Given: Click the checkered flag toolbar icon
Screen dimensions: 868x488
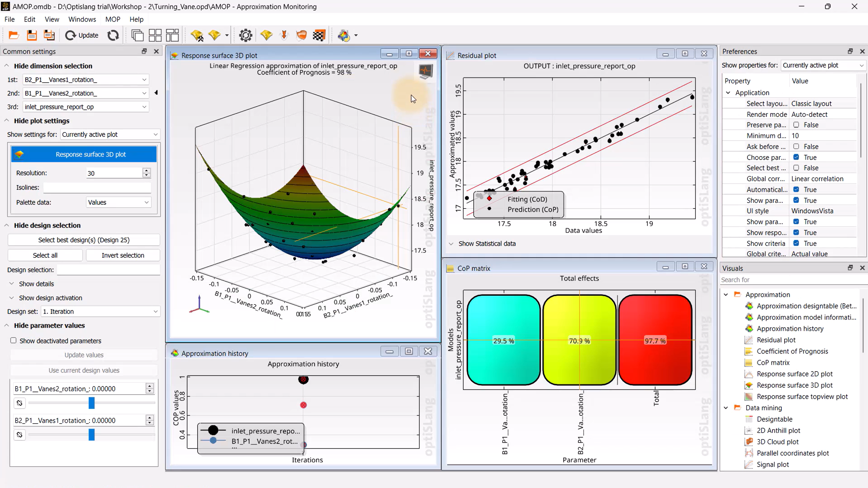Looking at the screenshot, I should point(319,35).
